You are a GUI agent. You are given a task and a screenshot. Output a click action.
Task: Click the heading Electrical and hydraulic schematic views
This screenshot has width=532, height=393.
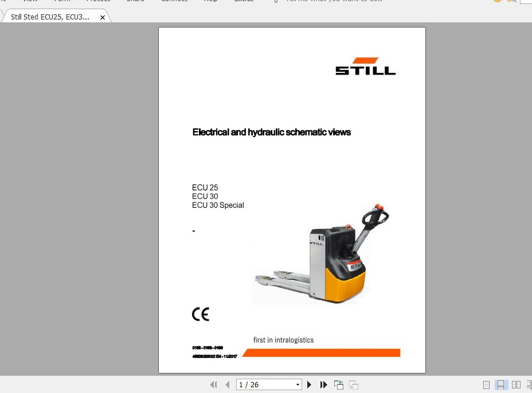[271, 132]
